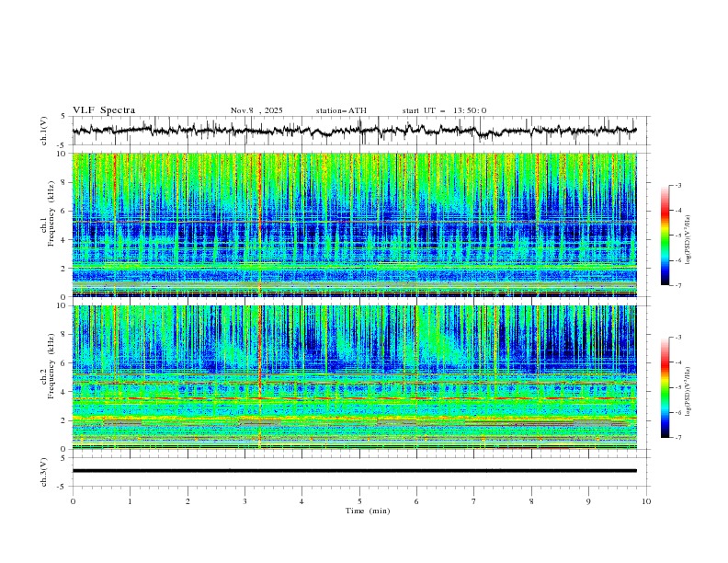
Task: Click the 0 minute tick on time axis
Action: [x=73, y=501]
